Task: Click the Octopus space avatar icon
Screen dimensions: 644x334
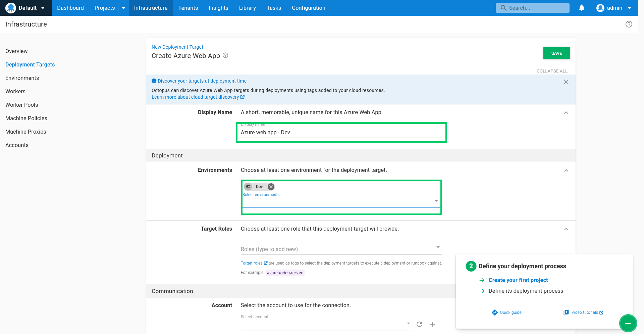Action: 11,8
